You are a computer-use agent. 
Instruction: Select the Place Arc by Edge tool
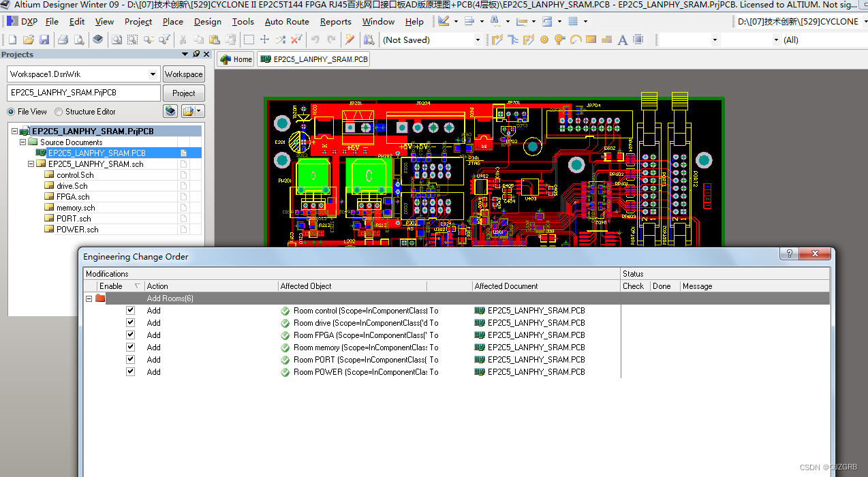576,40
